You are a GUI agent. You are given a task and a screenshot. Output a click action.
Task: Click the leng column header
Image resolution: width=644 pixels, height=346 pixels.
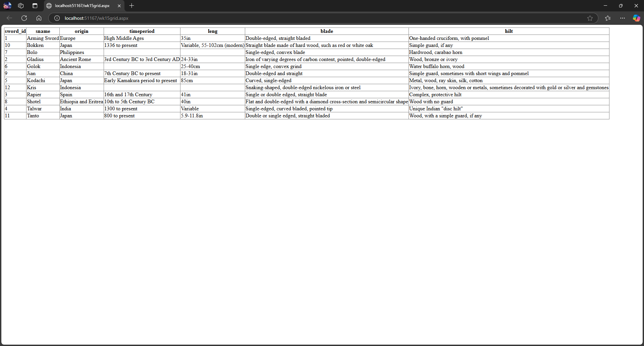coord(213,31)
